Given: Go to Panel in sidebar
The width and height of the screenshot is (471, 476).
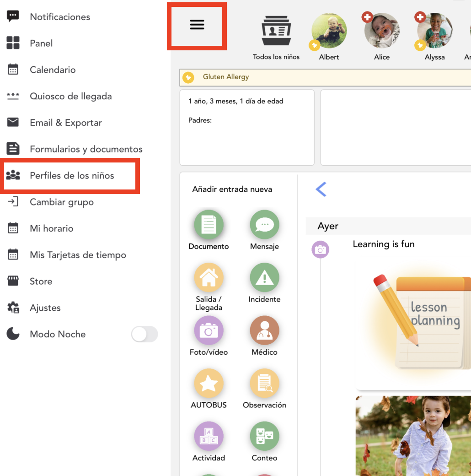Looking at the screenshot, I should point(41,43).
